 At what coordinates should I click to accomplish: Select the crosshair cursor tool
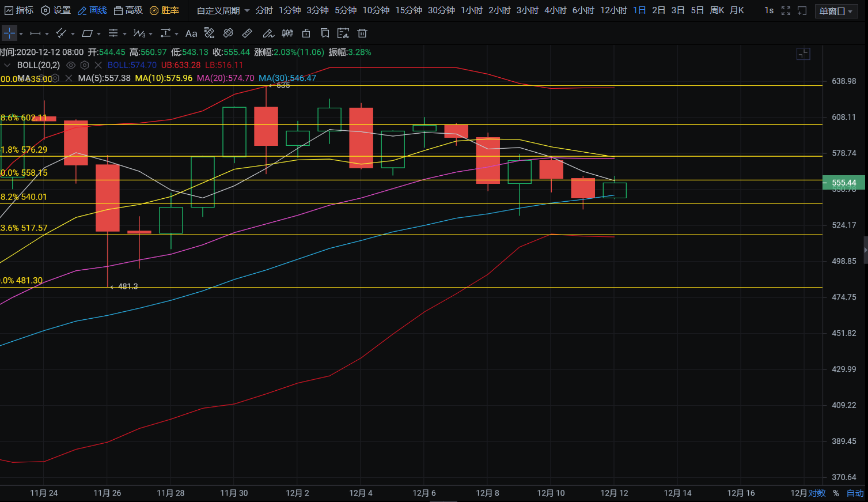[x=9, y=33]
